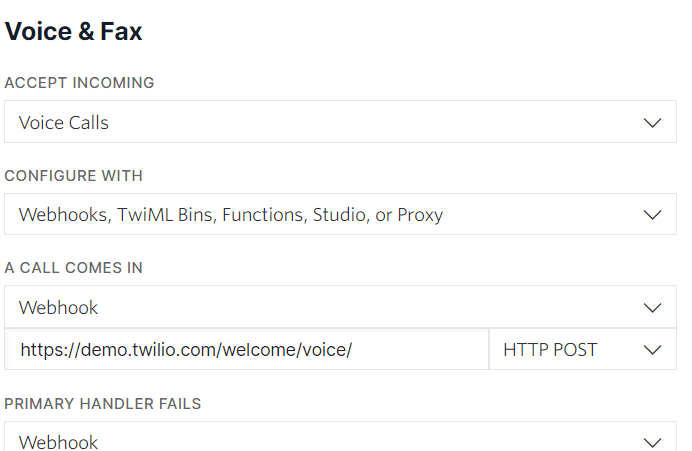Screen dimensions: 692x451
Task: Click the CONFIGURE WITH label
Action: tap(74, 176)
